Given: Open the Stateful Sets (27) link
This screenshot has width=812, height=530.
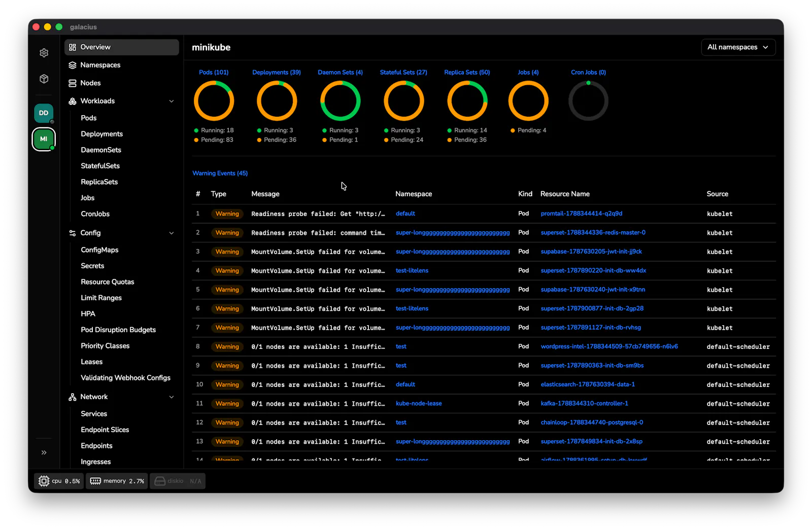Looking at the screenshot, I should coord(403,73).
